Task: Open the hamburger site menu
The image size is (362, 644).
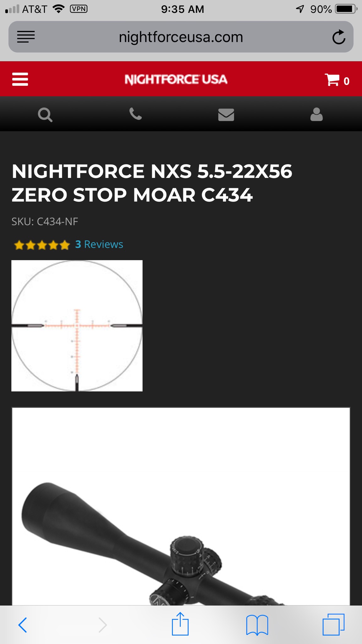Action: [x=20, y=79]
